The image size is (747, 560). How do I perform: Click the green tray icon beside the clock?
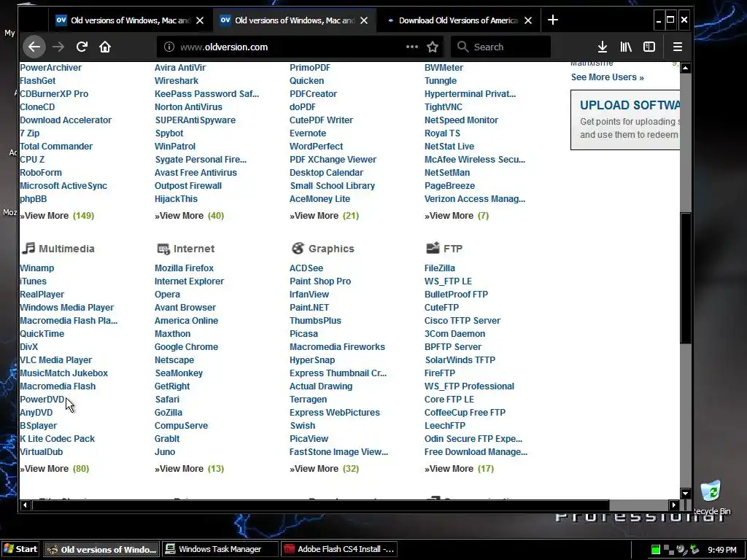tap(656, 550)
